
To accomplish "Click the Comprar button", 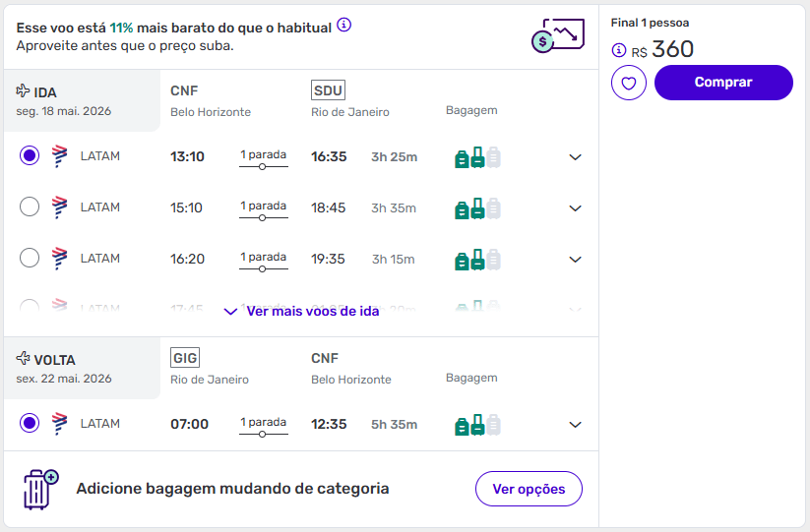I will tap(723, 83).
